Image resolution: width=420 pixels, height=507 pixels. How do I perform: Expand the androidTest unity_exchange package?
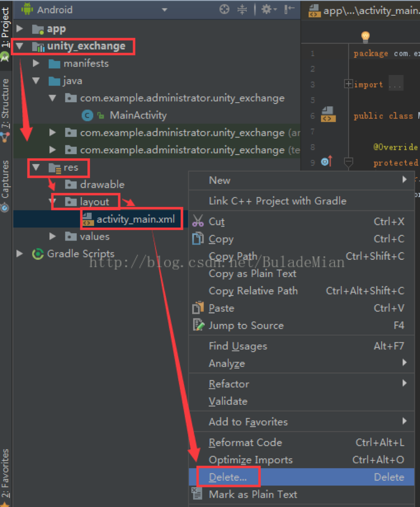click(52, 132)
